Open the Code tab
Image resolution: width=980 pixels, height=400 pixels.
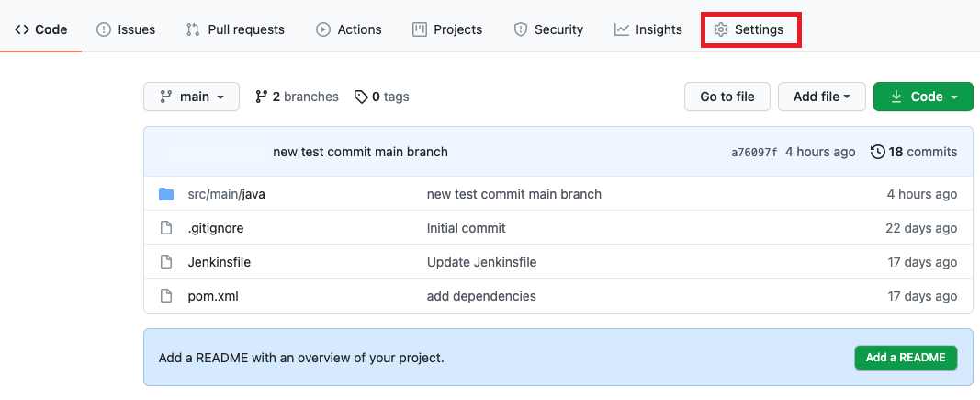(x=40, y=29)
